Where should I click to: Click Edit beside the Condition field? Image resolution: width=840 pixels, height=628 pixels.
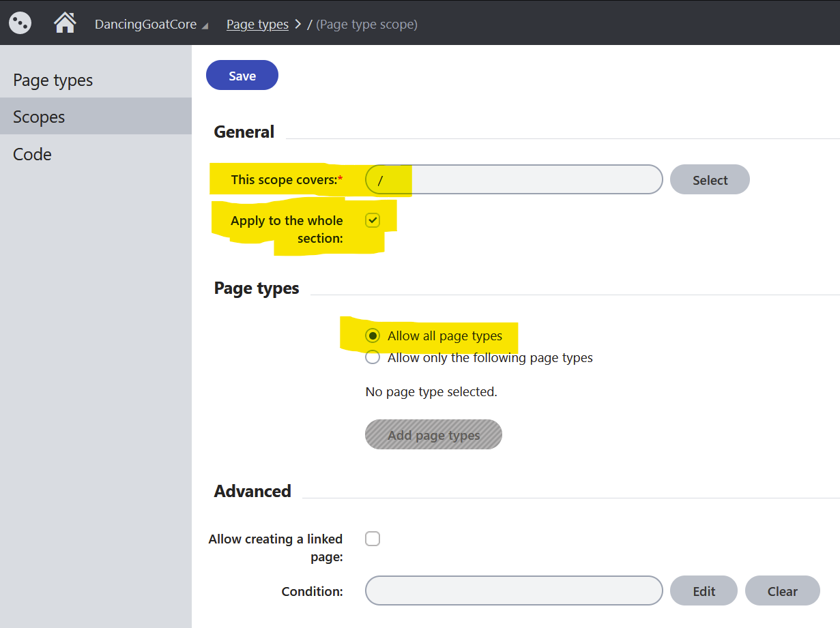coord(704,590)
